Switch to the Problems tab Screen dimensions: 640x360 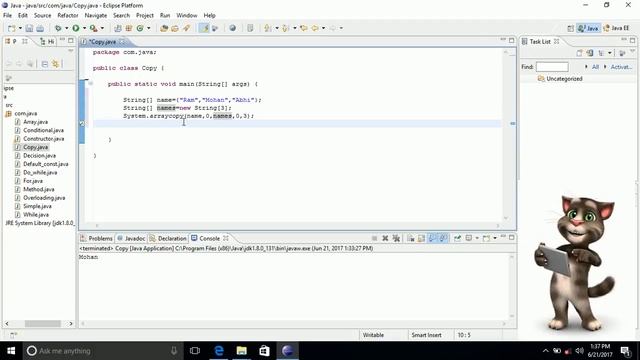97,238
